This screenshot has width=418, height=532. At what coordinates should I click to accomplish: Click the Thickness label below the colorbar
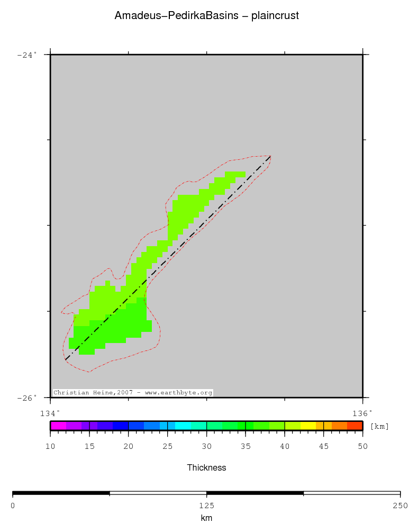(206, 468)
